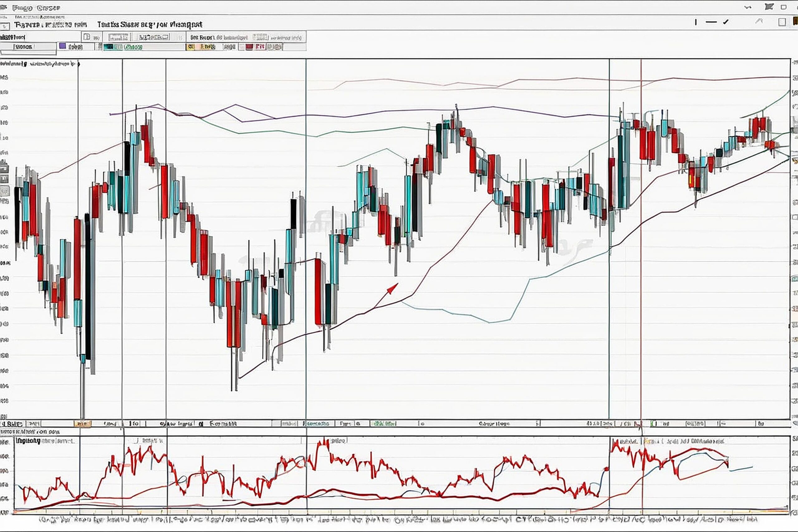Image resolution: width=798 pixels, height=532 pixels.
Task: Click the empty input field below the legend row
Action: 28,53
